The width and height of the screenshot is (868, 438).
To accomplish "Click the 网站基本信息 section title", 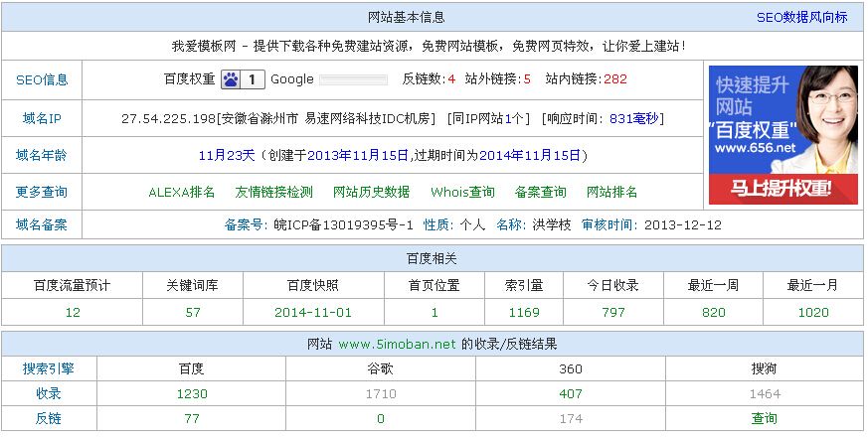I will 407,17.
